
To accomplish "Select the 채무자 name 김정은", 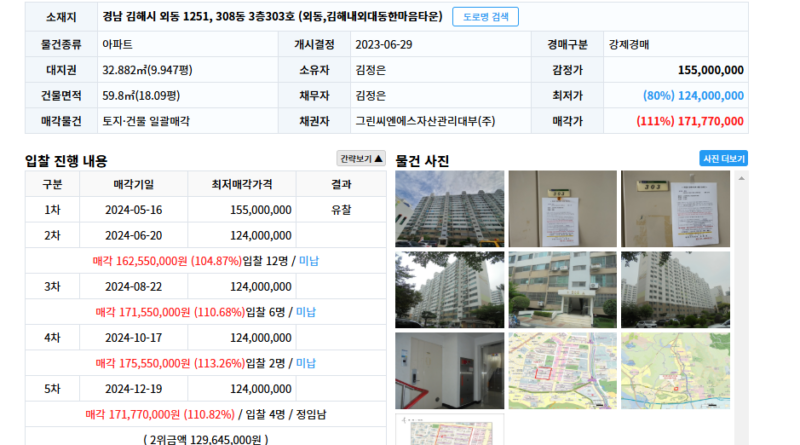I will tap(370, 95).
